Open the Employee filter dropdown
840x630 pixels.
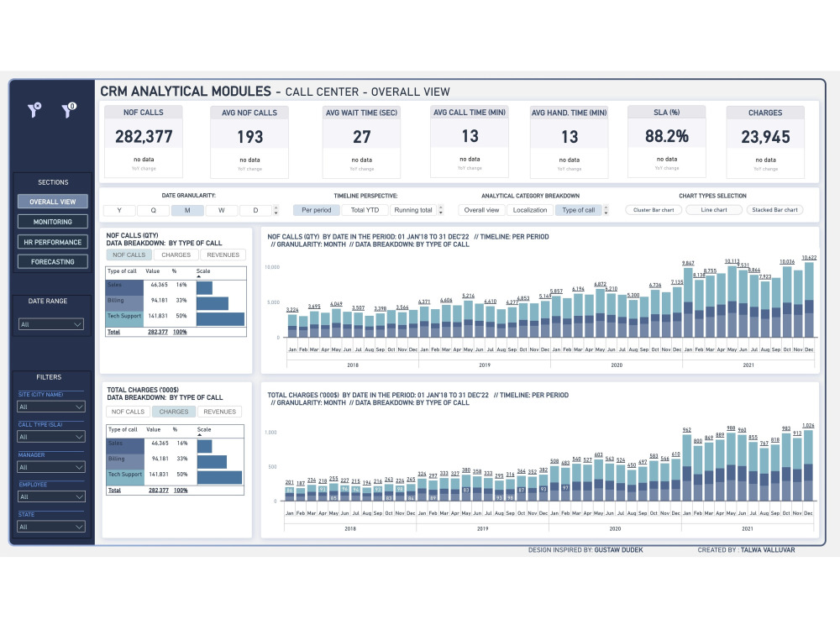[51, 496]
